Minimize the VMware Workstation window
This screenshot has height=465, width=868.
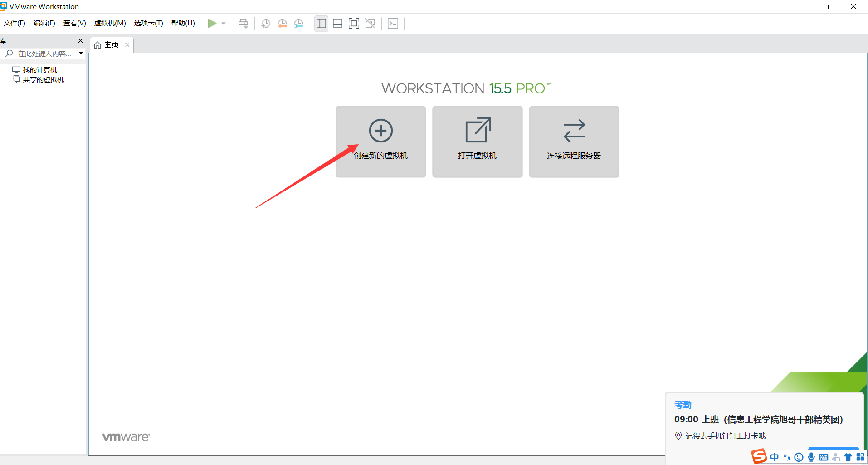(x=800, y=6)
